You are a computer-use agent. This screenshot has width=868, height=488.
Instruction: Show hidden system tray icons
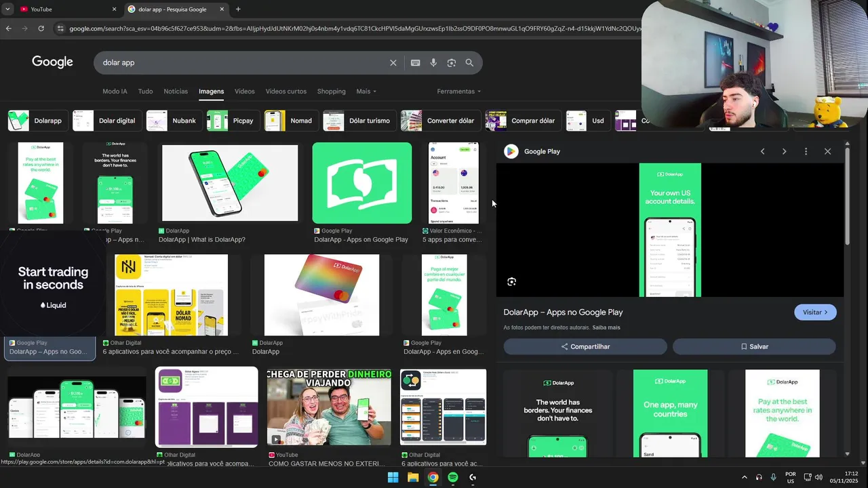click(744, 477)
